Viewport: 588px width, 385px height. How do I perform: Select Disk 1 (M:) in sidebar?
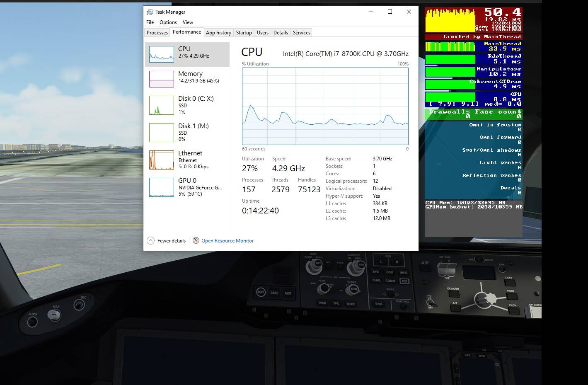coord(187,132)
